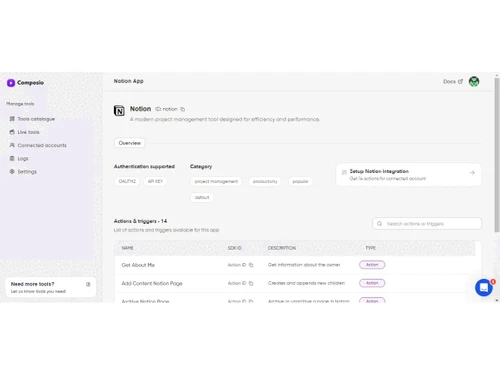Viewport: 500px width, 375px height.
Task: Copy Action ID for Add Content Notion Page
Action: click(251, 283)
